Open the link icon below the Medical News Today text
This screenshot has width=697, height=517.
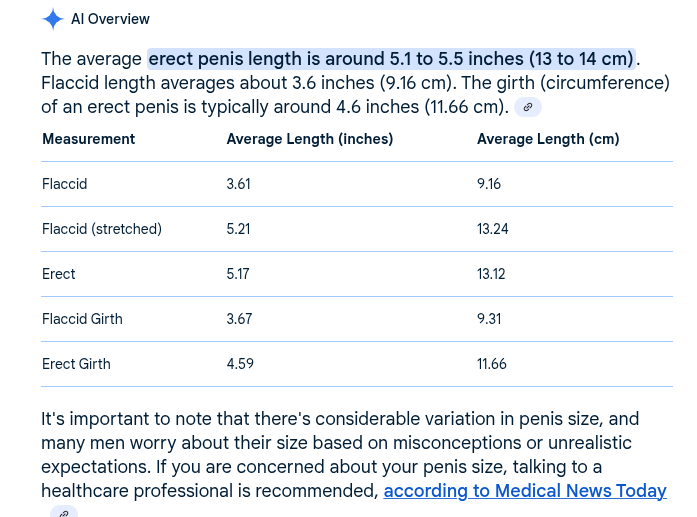pos(64,512)
